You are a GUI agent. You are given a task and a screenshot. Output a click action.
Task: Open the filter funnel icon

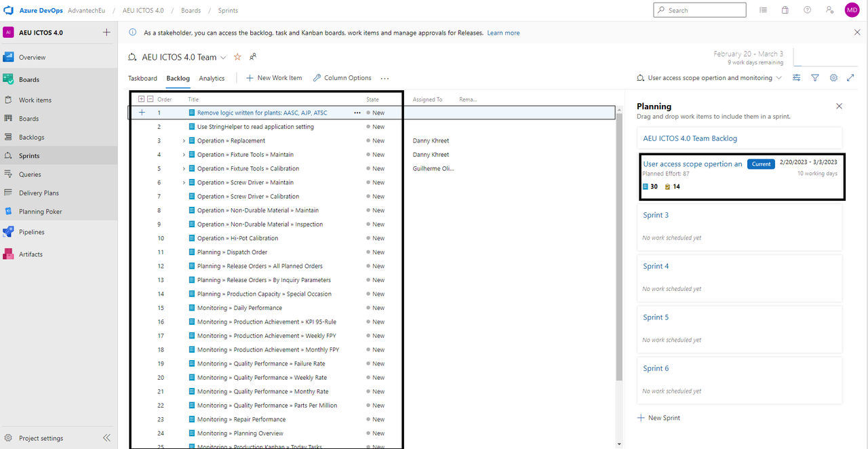pyautogui.click(x=815, y=78)
